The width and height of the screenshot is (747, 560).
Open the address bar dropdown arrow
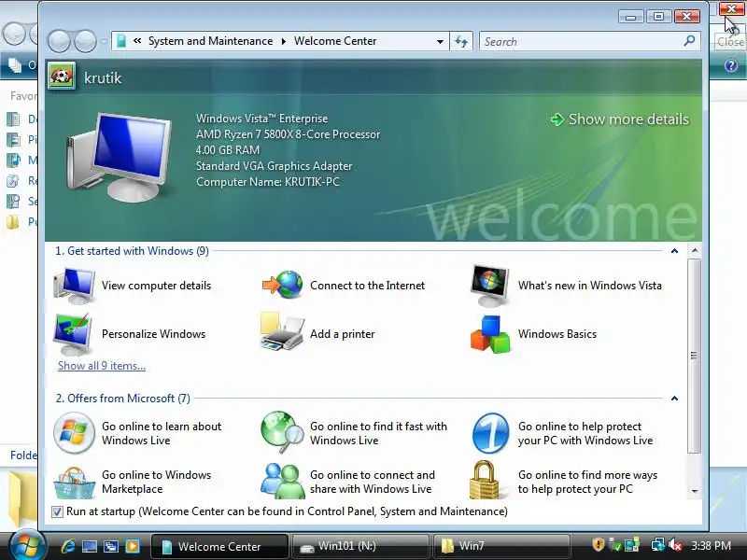440,41
